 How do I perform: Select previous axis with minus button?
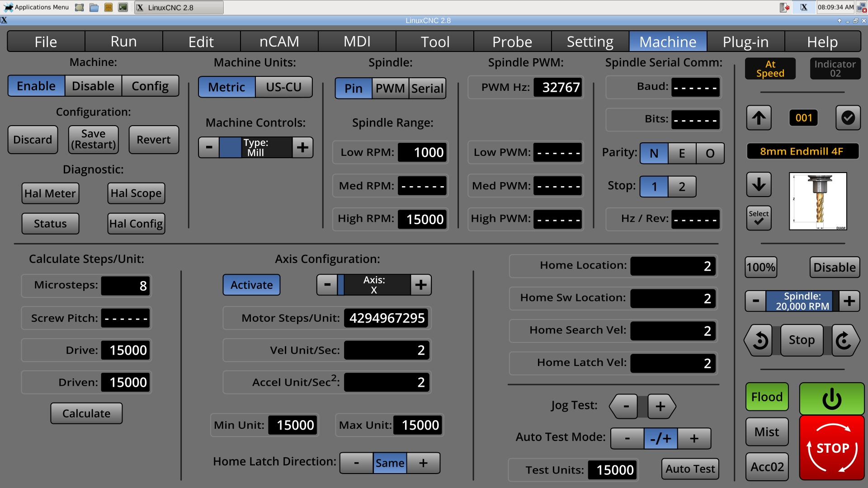[x=327, y=285]
